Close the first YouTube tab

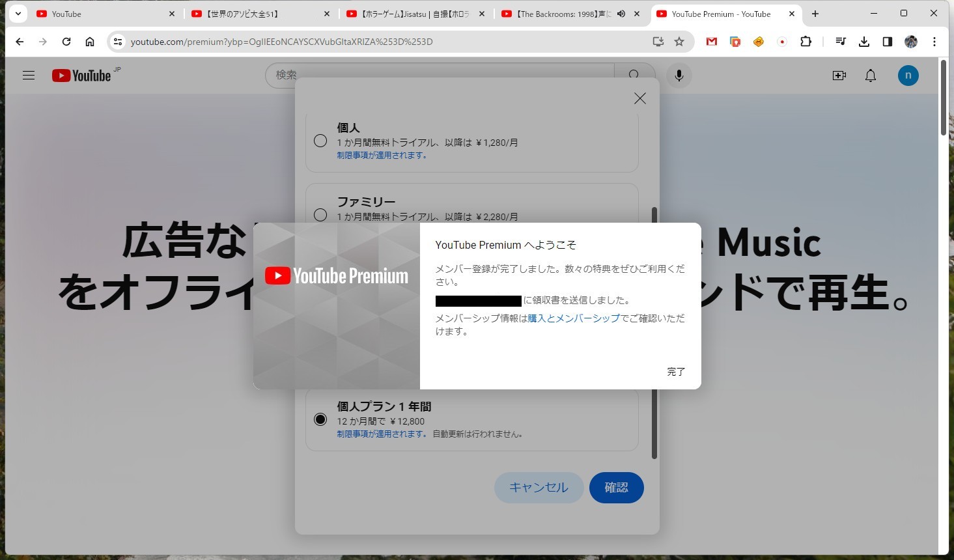[x=172, y=14]
